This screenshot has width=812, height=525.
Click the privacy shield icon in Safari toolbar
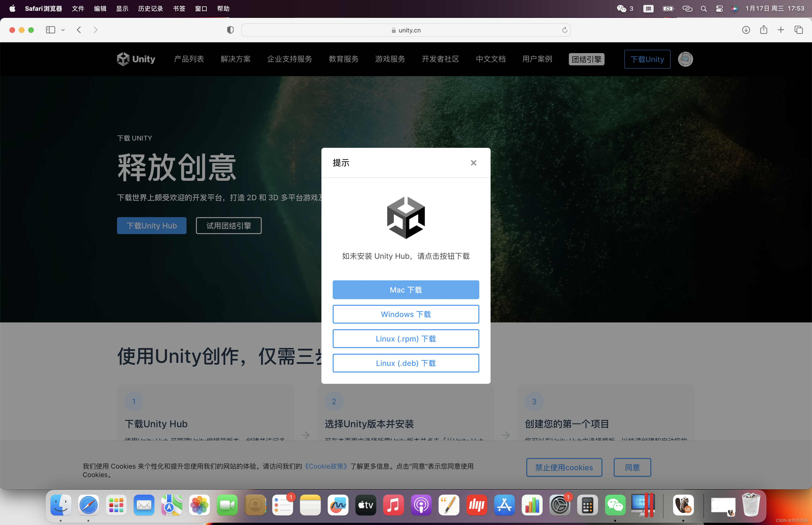tap(230, 30)
